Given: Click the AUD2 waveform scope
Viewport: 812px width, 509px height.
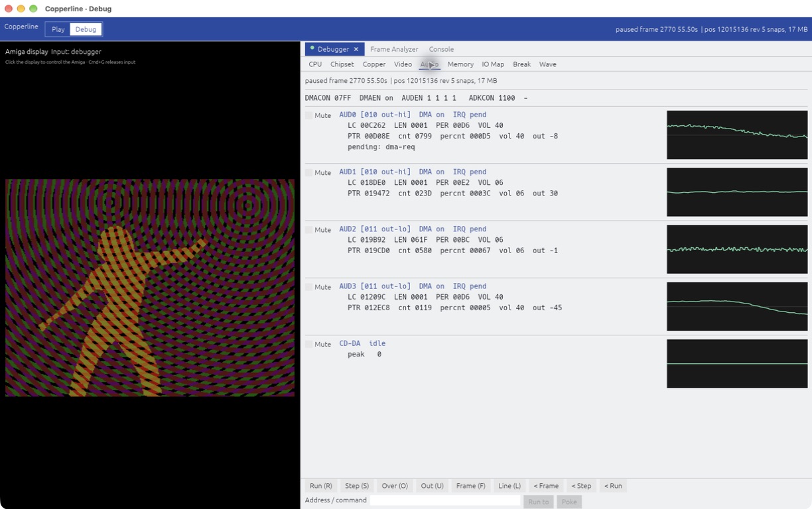Looking at the screenshot, I should coord(737,249).
